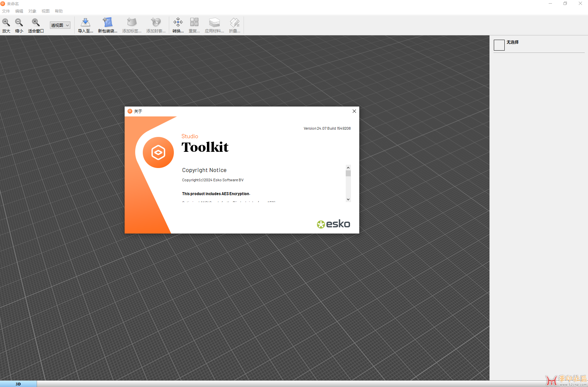Click the 添加标签 add label icon
The image size is (588, 387).
[x=132, y=22]
